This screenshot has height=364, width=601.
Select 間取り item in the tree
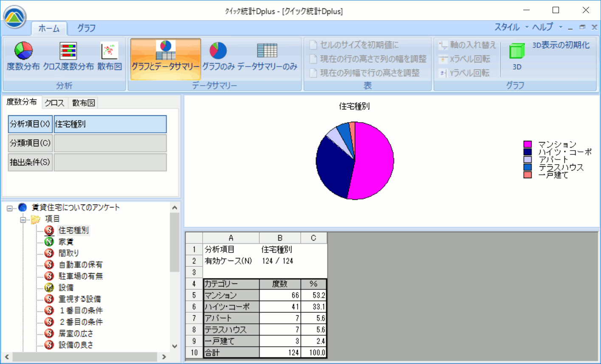click(x=69, y=253)
